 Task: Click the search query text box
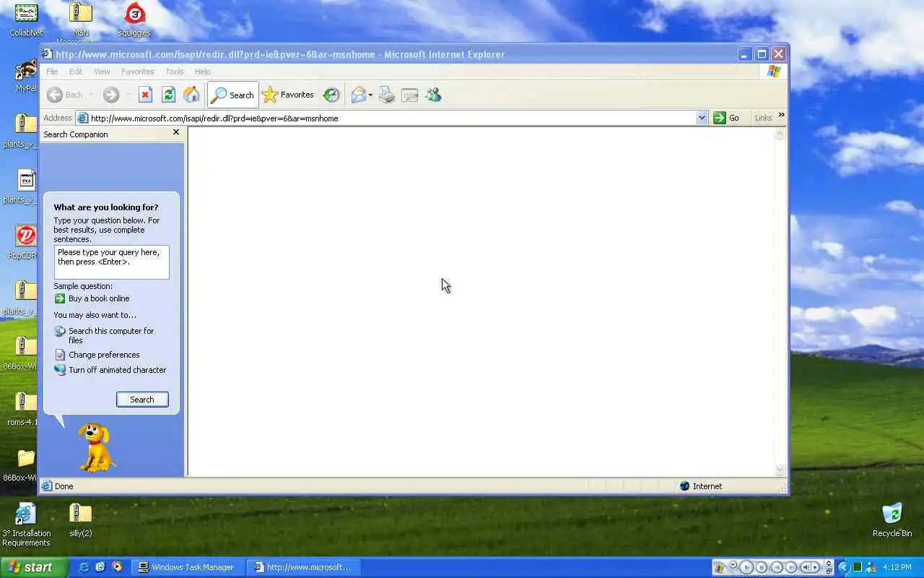(x=112, y=262)
